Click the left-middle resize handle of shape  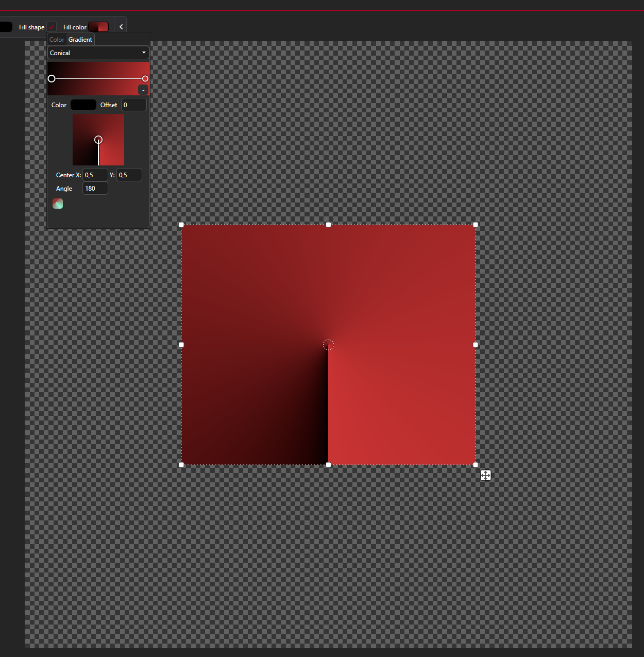pos(181,345)
